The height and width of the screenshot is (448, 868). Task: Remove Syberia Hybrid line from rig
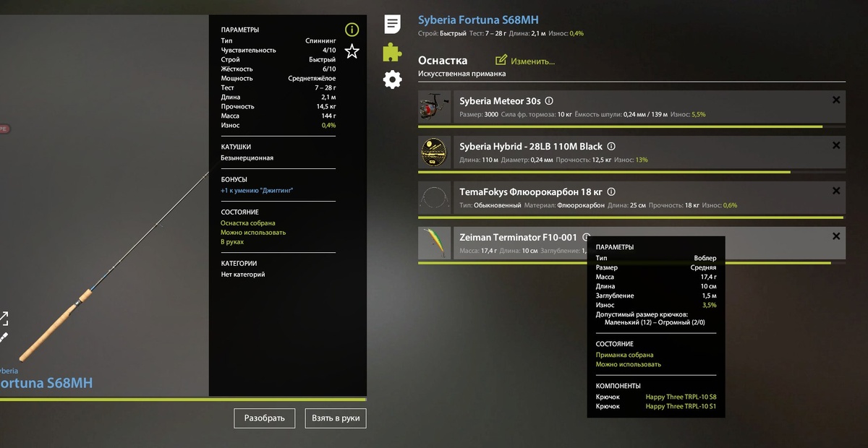pyautogui.click(x=836, y=145)
